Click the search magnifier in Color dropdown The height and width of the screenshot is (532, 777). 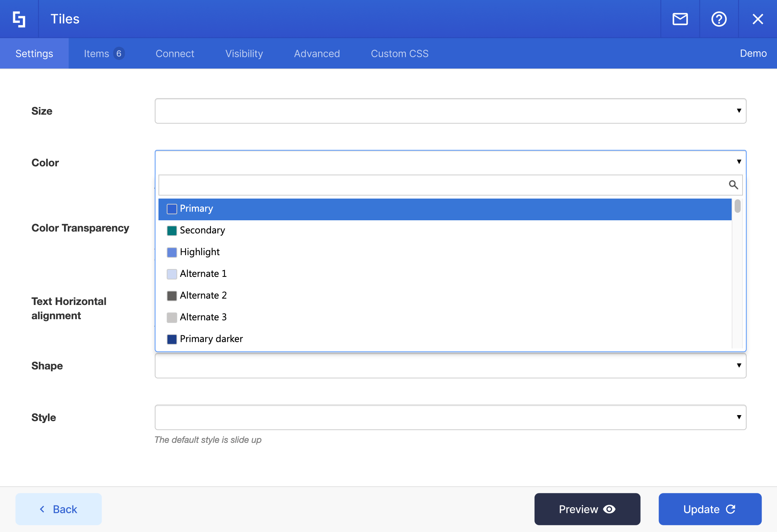pos(733,185)
